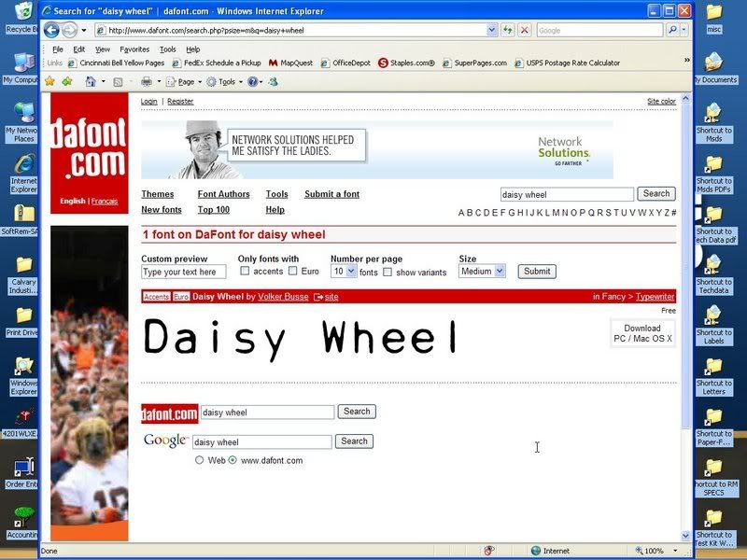This screenshot has height=560, width=747.
Task: Click the Custom preview text field
Action: pos(183,272)
